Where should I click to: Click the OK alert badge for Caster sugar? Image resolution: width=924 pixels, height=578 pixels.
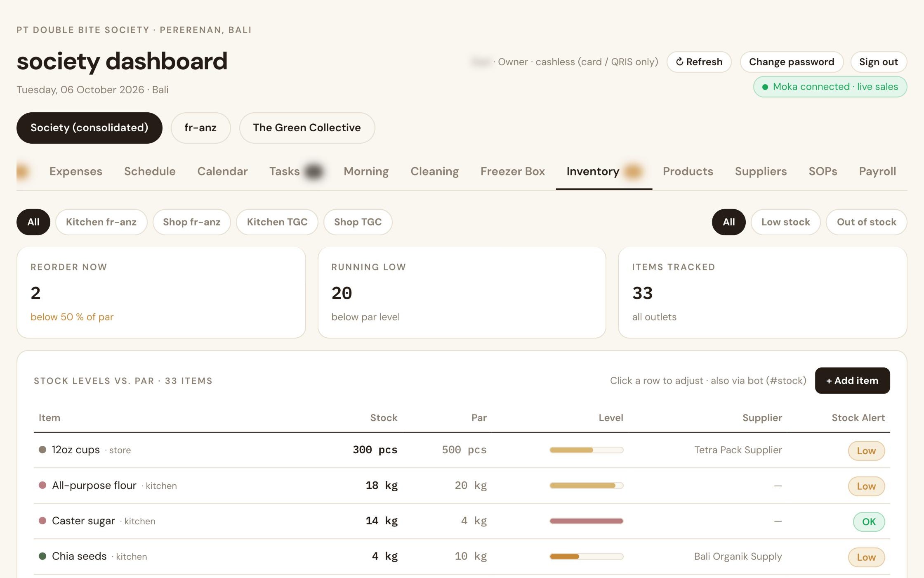(869, 522)
